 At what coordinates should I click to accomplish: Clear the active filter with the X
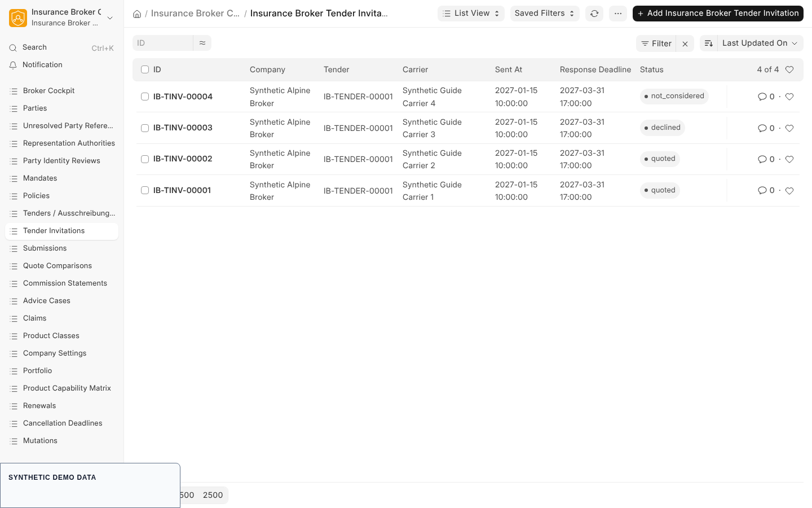pyautogui.click(x=685, y=43)
